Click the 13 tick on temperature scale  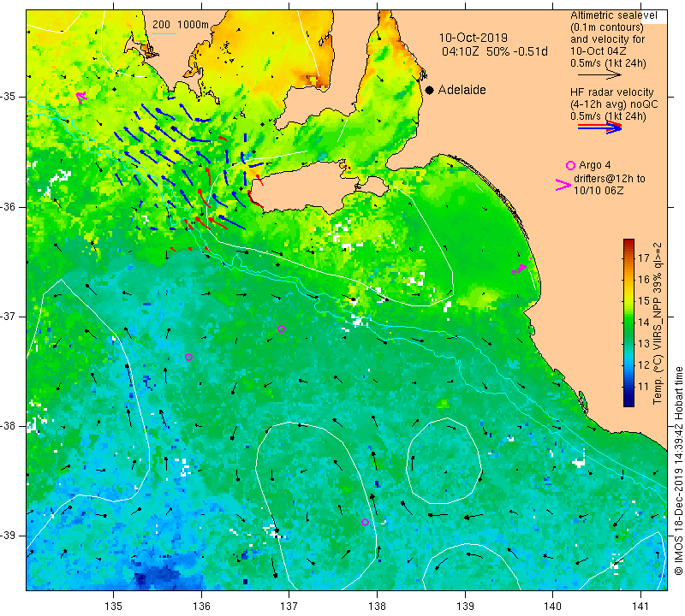644,344
